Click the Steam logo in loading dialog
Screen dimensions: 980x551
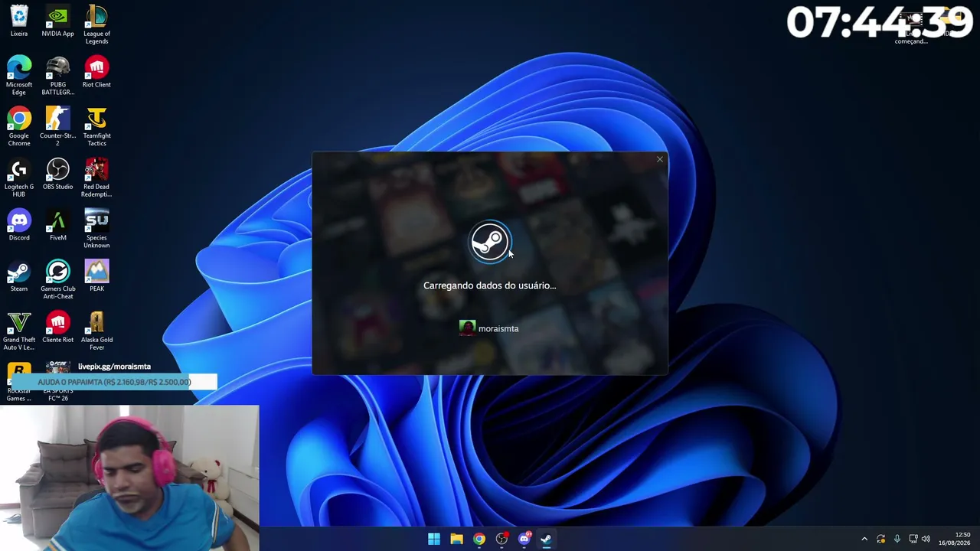pos(489,242)
